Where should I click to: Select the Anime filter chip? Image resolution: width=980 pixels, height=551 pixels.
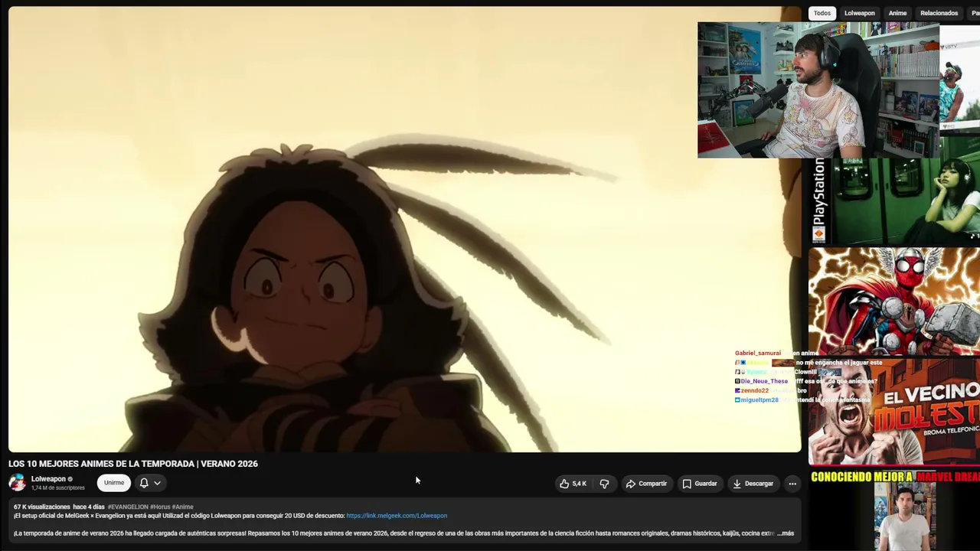click(x=897, y=13)
